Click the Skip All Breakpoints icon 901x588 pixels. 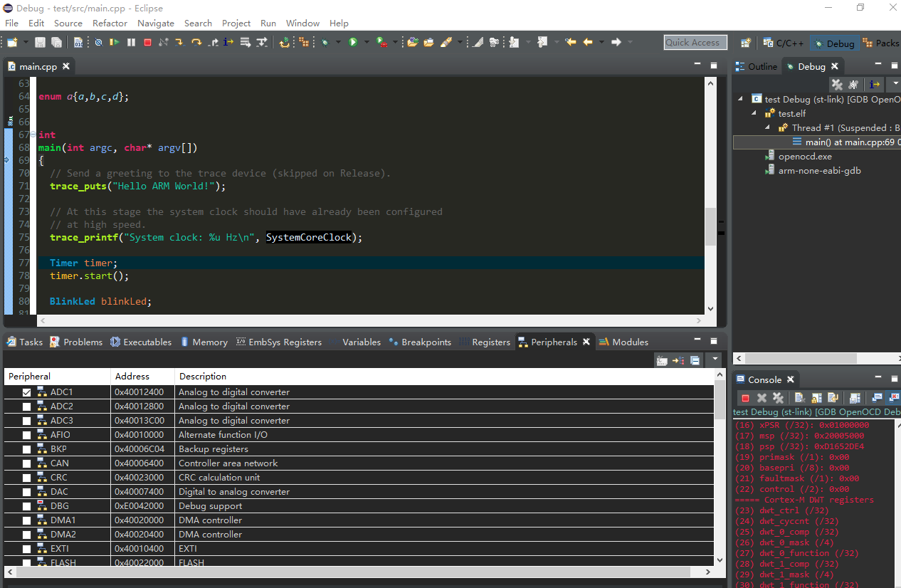(x=99, y=42)
